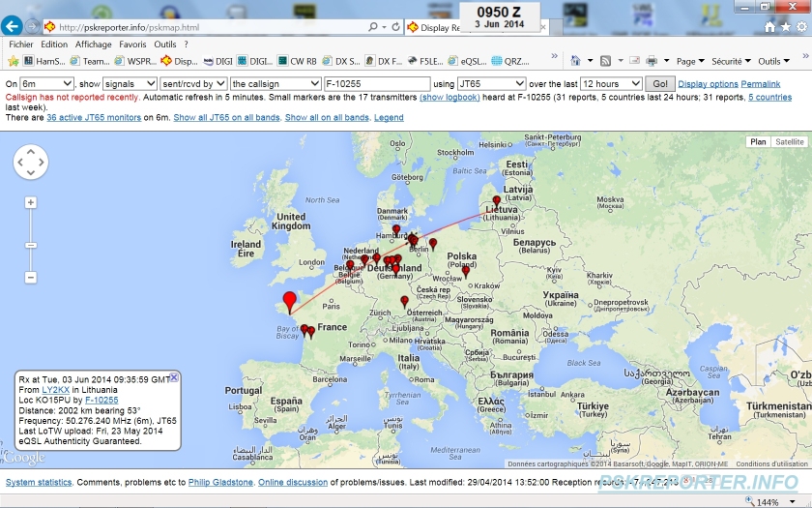Open the JT65 mode dropdown
Image resolution: width=812 pixels, height=508 pixels.
pyautogui.click(x=492, y=84)
